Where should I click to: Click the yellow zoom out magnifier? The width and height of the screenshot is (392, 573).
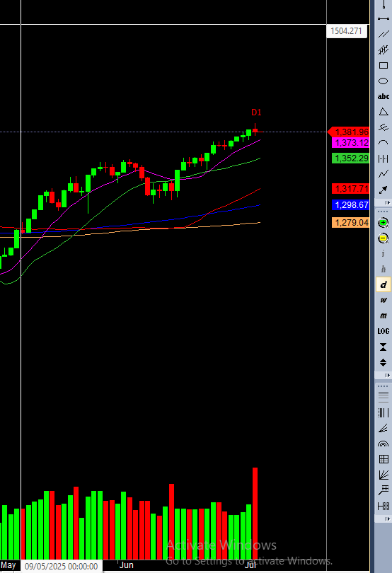click(384, 238)
